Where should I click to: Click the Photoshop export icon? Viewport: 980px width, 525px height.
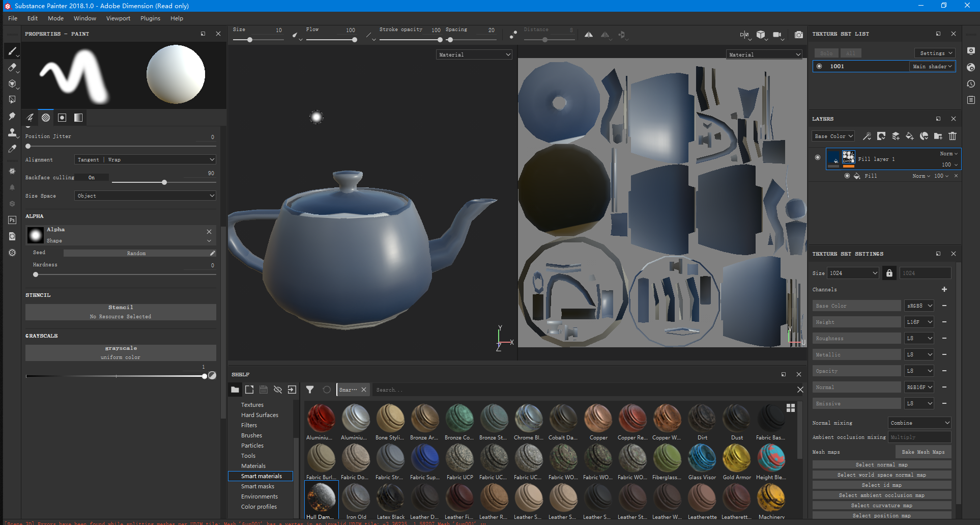click(12, 220)
